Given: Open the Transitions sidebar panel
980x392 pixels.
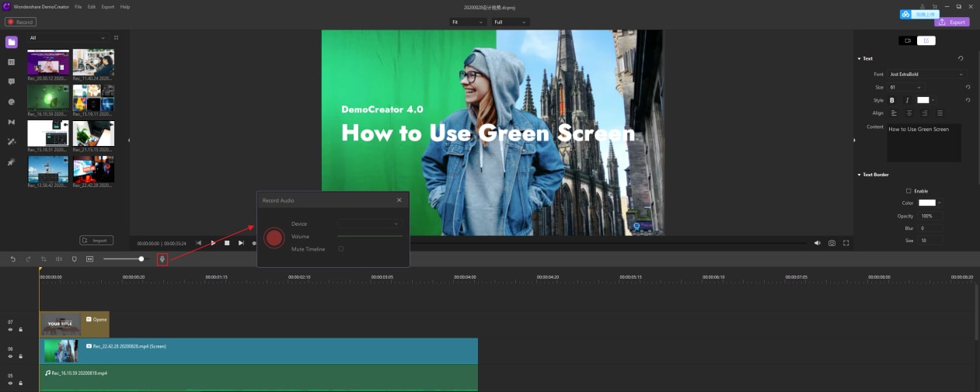Looking at the screenshot, I should coord(11,122).
